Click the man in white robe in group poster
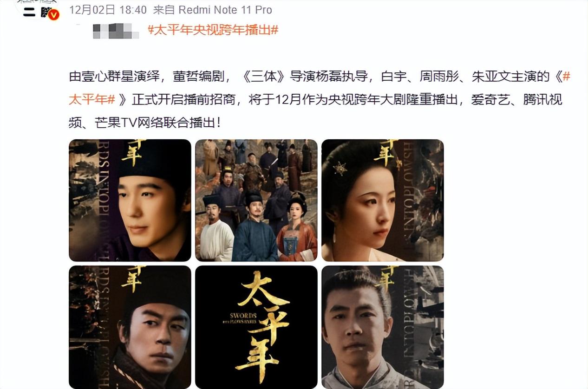This screenshot has height=389, width=588. pyautogui.click(x=216, y=228)
